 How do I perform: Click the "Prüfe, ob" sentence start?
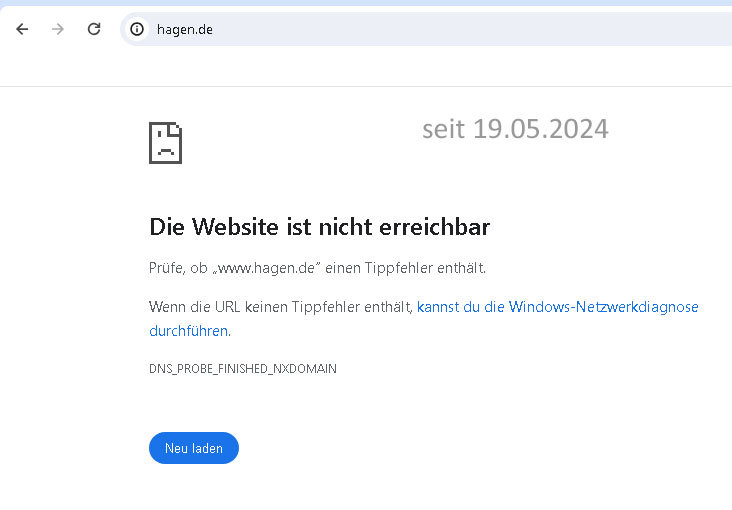[x=176, y=268]
